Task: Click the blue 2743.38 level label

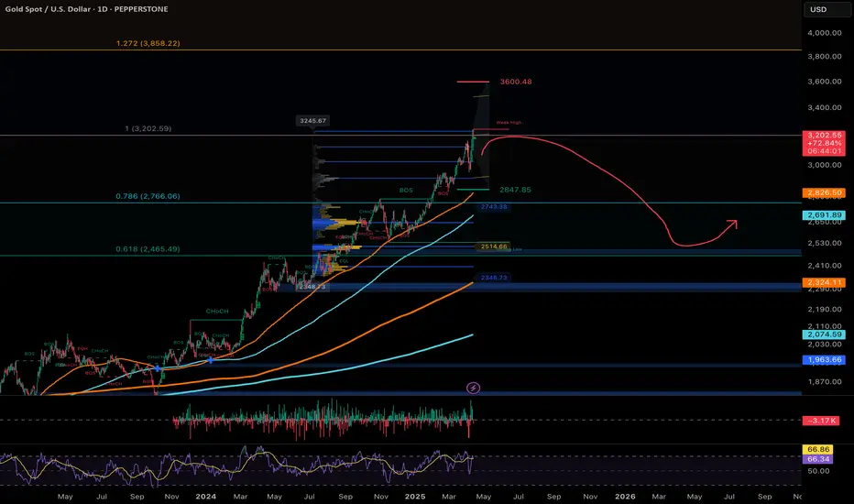Action: click(x=494, y=207)
